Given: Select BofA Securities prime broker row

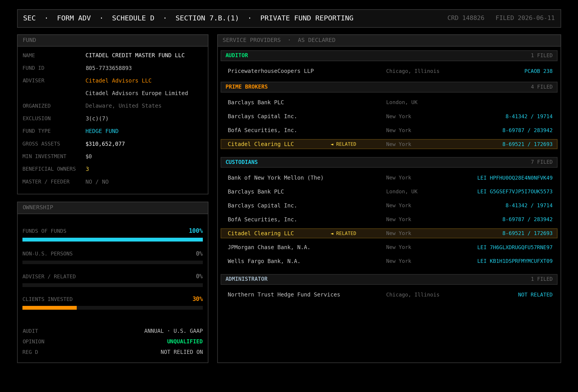Looking at the screenshot, I should click(389, 130).
